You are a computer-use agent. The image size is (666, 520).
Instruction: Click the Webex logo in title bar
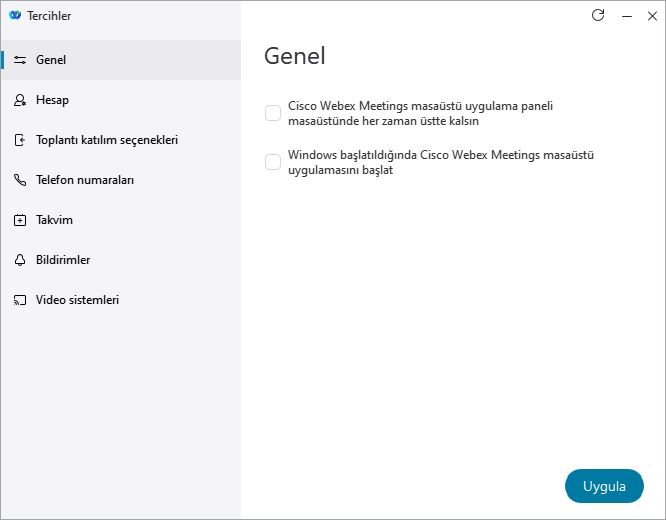tap(15, 15)
